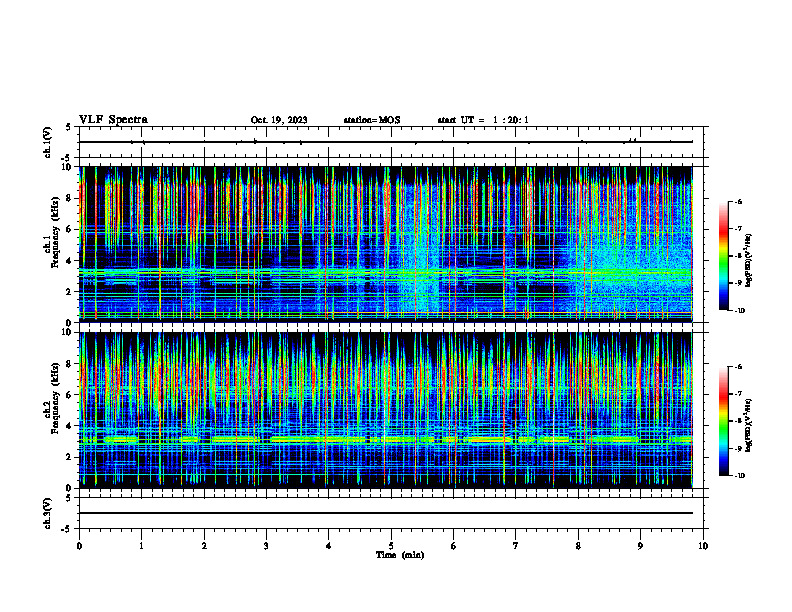Click the "4" kHz tick on ch.2 frequency axis

click(x=70, y=426)
